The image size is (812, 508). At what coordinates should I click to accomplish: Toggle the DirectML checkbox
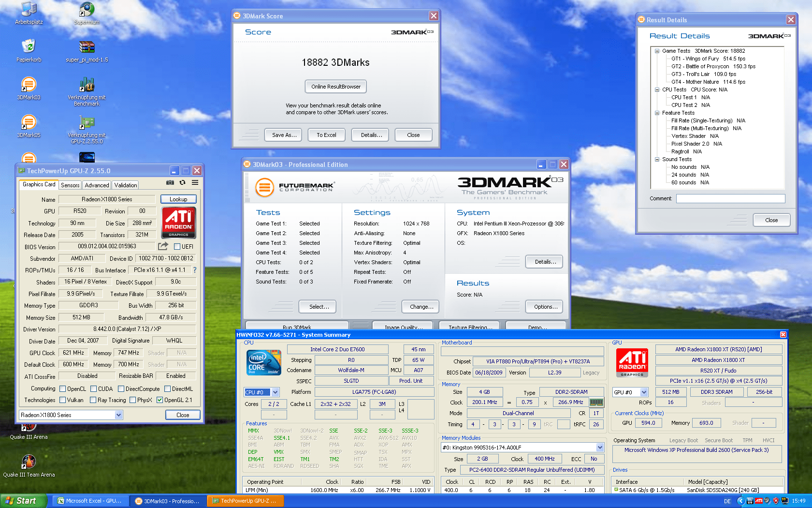[x=167, y=389]
